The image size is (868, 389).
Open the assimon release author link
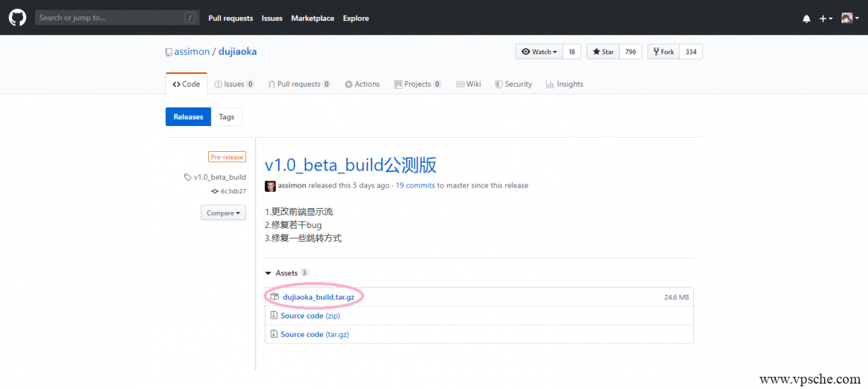click(x=292, y=186)
